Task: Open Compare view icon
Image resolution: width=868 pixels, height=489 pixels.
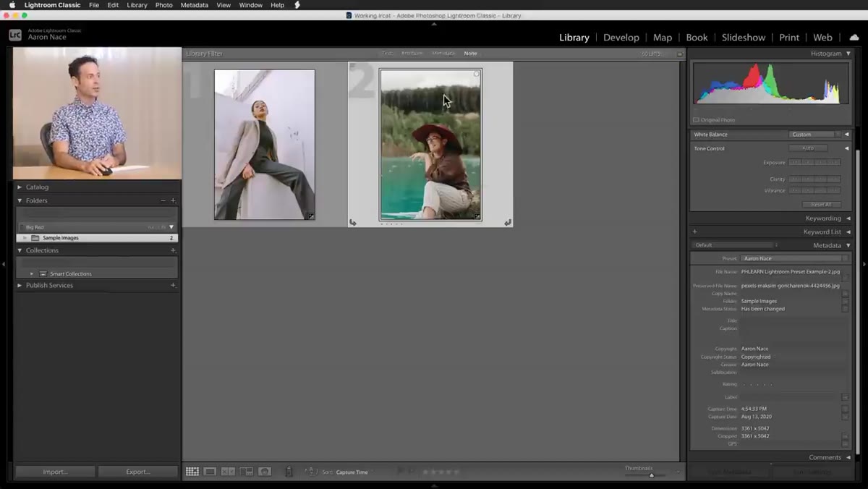Action: pyautogui.click(x=228, y=472)
